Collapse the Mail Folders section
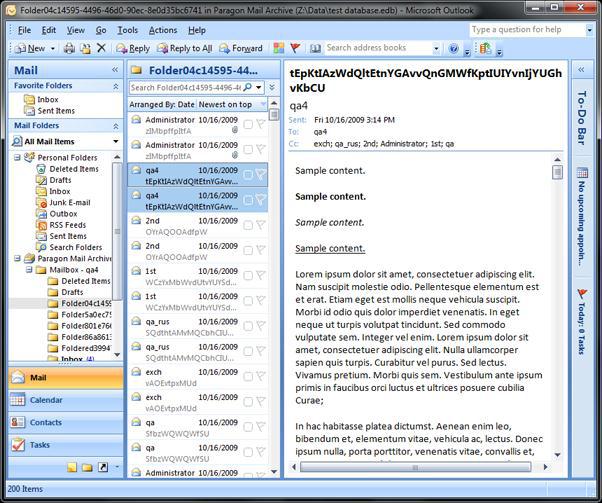The width and height of the screenshot is (602, 503). tap(116, 126)
